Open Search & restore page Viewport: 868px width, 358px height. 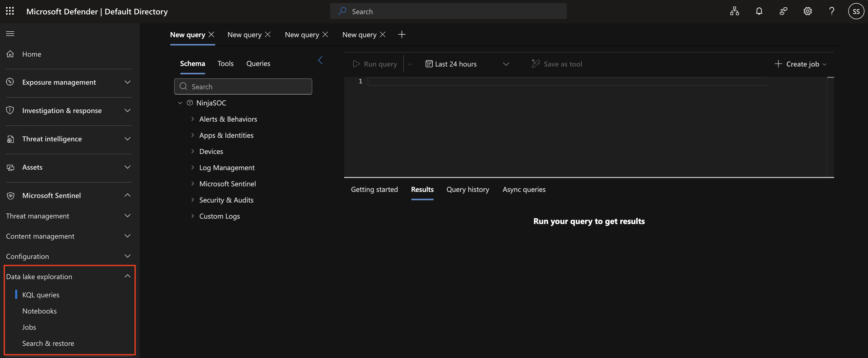pos(48,343)
